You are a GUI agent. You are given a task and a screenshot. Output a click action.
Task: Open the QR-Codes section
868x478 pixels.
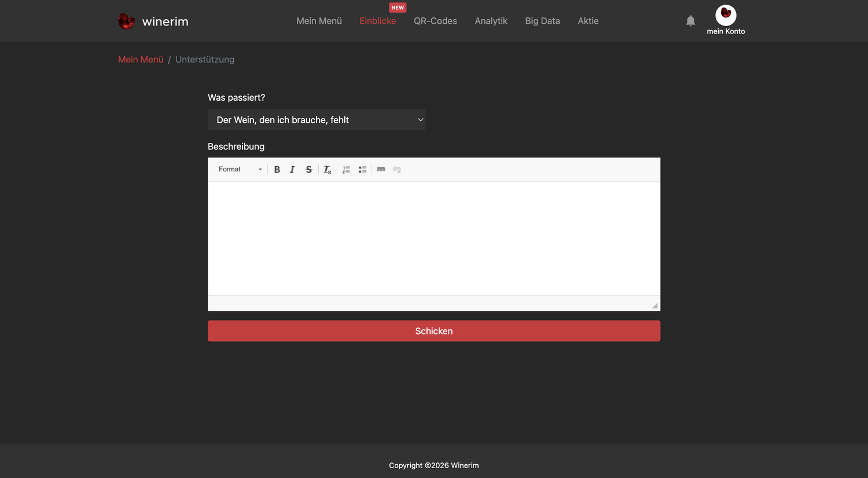click(x=435, y=21)
